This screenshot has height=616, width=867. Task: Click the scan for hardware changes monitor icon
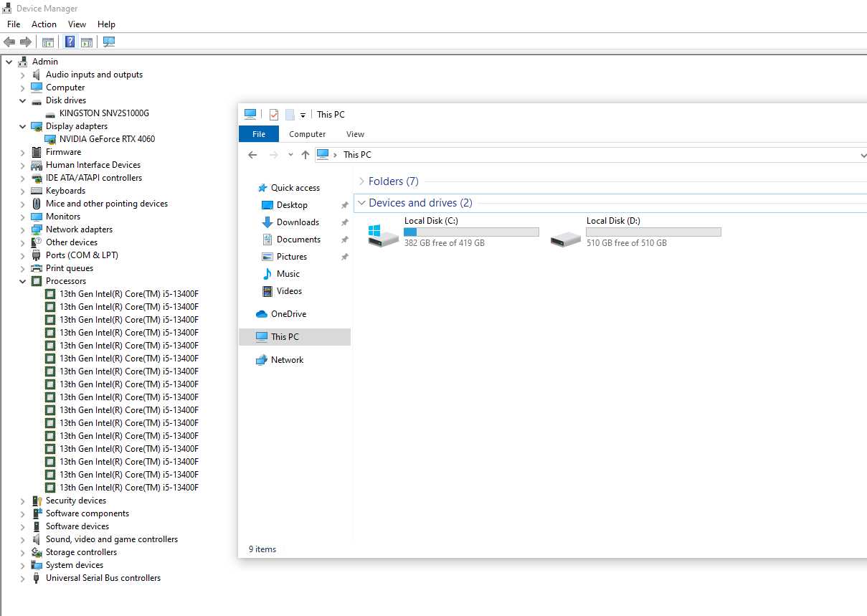click(x=109, y=42)
